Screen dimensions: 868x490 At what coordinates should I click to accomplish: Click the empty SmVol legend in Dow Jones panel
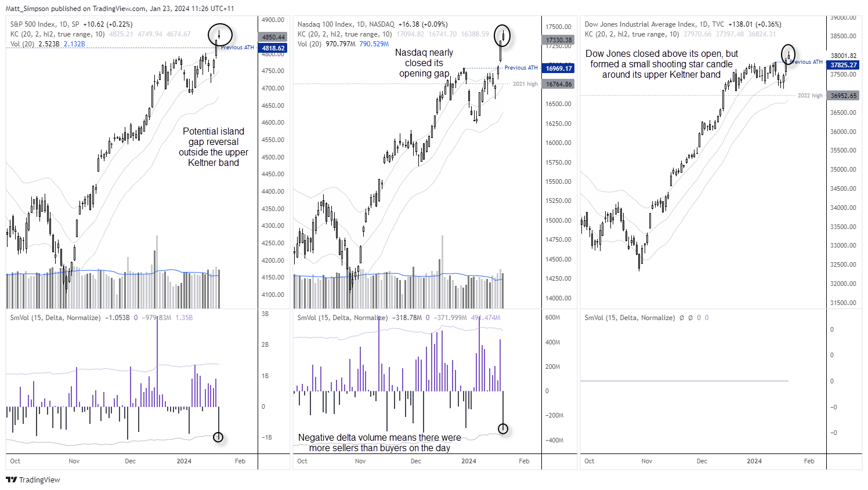pyautogui.click(x=646, y=318)
